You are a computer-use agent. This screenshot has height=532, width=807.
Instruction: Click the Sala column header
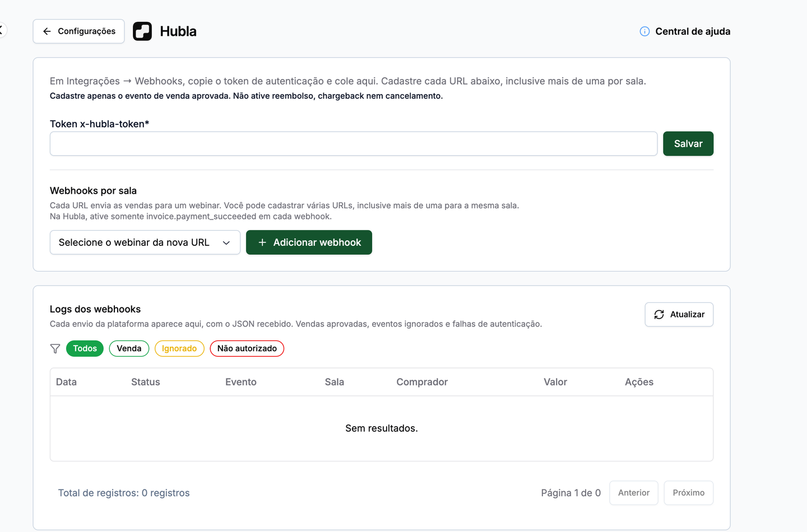(x=335, y=382)
